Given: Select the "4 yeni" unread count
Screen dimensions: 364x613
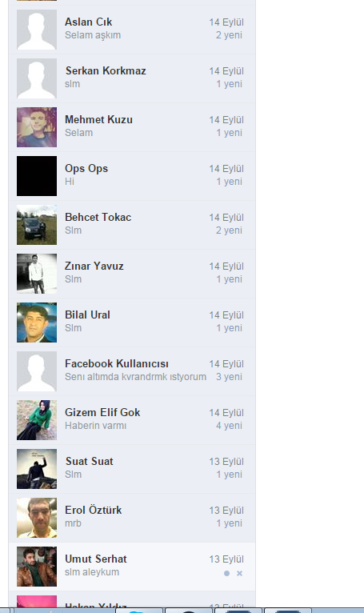Looking at the screenshot, I should pyautogui.click(x=229, y=426).
